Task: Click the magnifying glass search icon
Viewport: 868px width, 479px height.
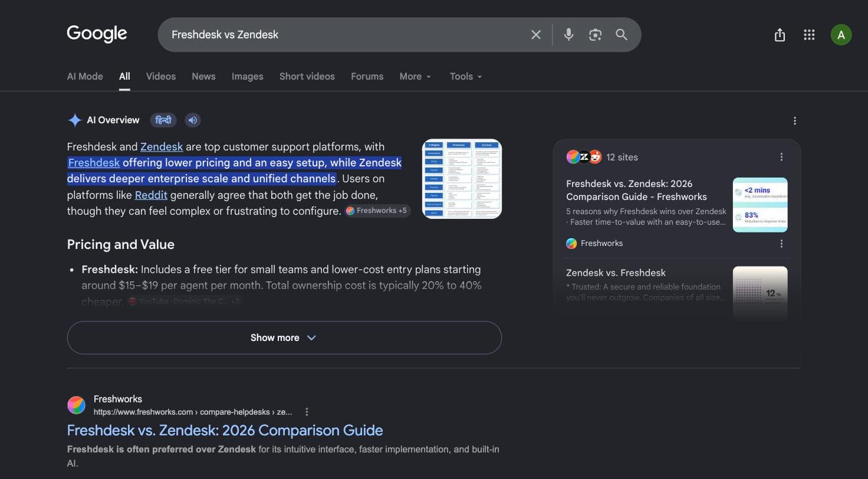Action: pos(622,35)
